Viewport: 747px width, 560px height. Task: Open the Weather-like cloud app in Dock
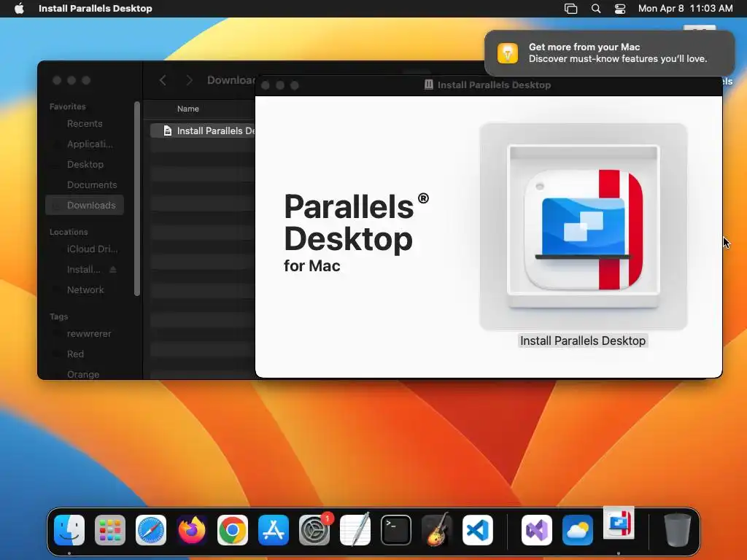point(578,530)
